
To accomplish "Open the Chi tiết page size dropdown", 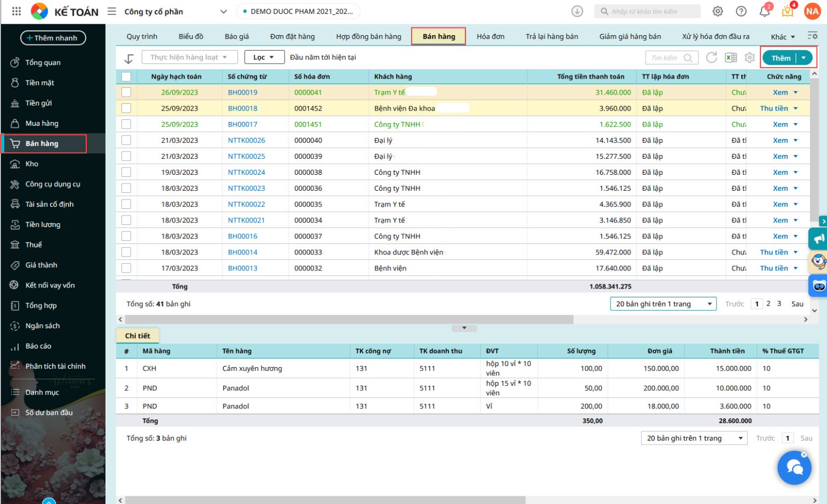I will coord(694,438).
